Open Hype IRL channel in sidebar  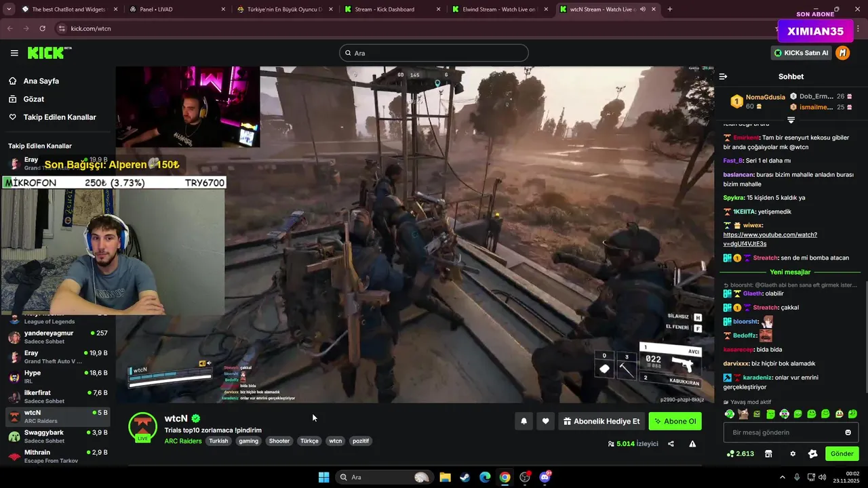pos(58,377)
